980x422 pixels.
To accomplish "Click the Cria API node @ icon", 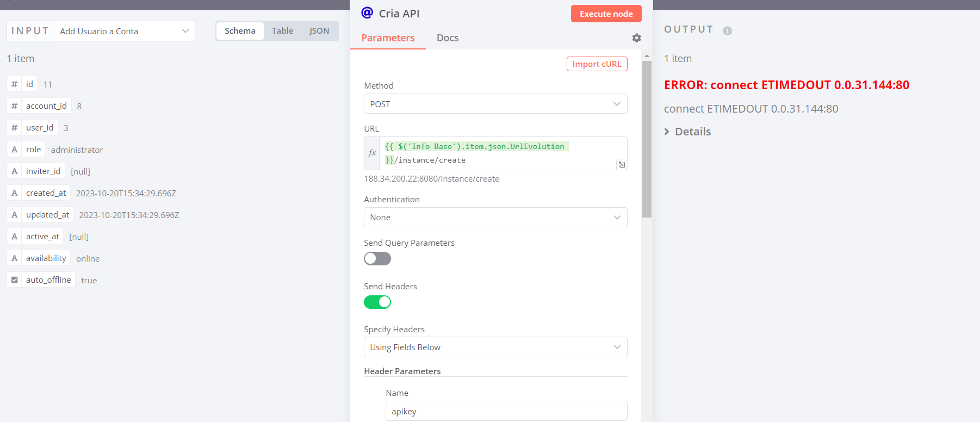I will point(368,13).
